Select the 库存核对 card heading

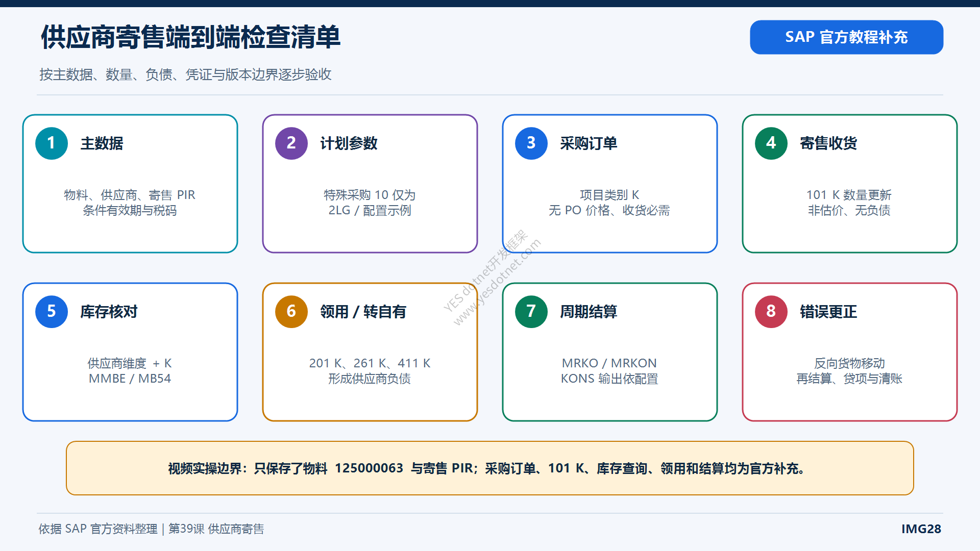(109, 312)
